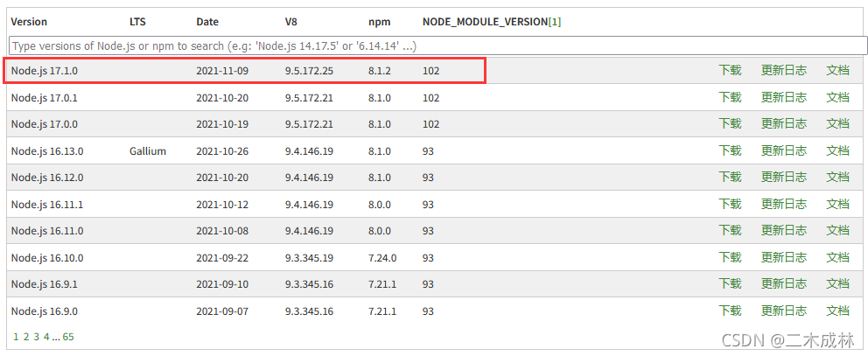Click V8 version '9.3.345.19'
Image resolution: width=868 pixels, height=356 pixels.
pyautogui.click(x=309, y=257)
